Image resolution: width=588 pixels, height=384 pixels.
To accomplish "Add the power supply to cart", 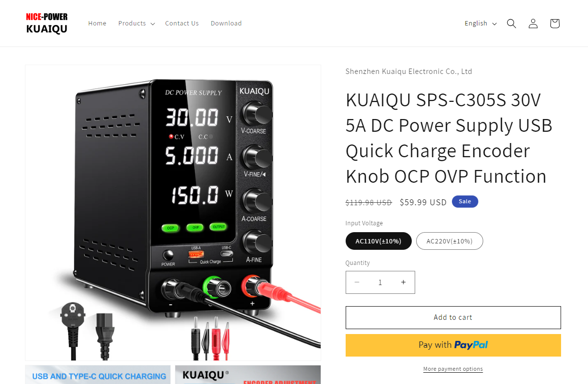I will point(453,317).
